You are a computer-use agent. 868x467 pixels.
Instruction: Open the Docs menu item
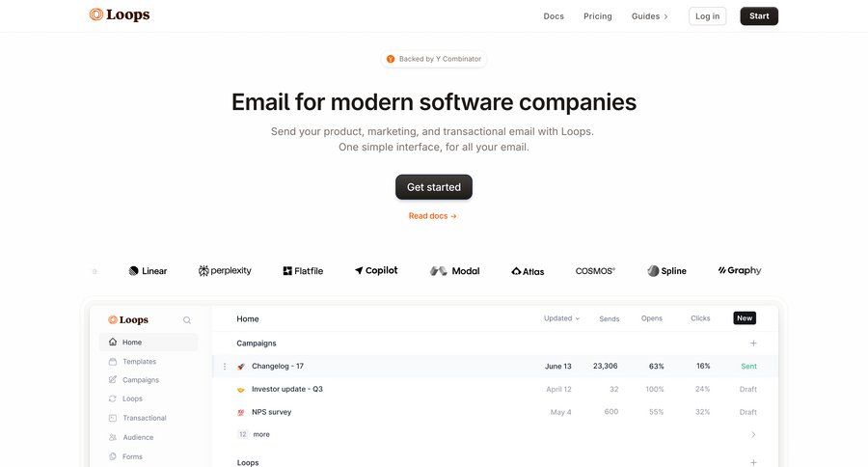pyautogui.click(x=554, y=16)
